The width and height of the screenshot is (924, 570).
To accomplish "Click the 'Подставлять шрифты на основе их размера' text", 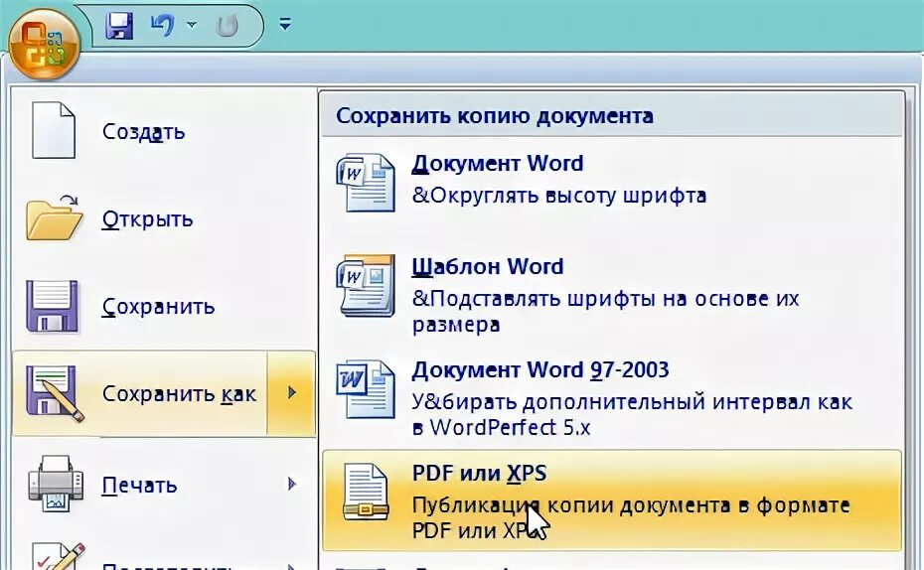I will [x=605, y=311].
